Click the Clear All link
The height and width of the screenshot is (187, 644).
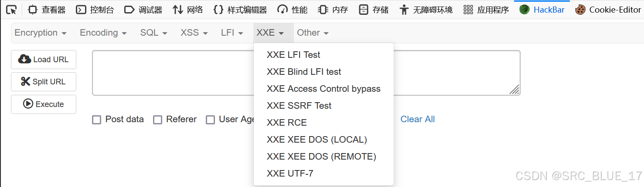[x=418, y=119]
